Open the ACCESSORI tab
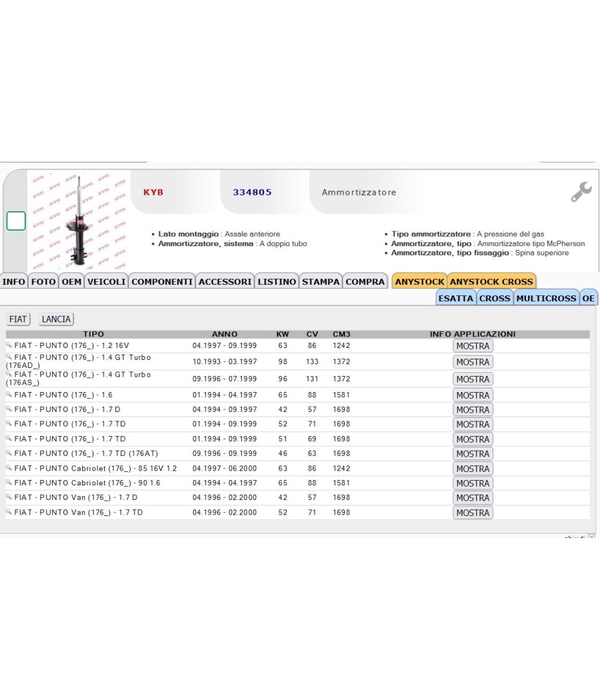 click(x=225, y=281)
